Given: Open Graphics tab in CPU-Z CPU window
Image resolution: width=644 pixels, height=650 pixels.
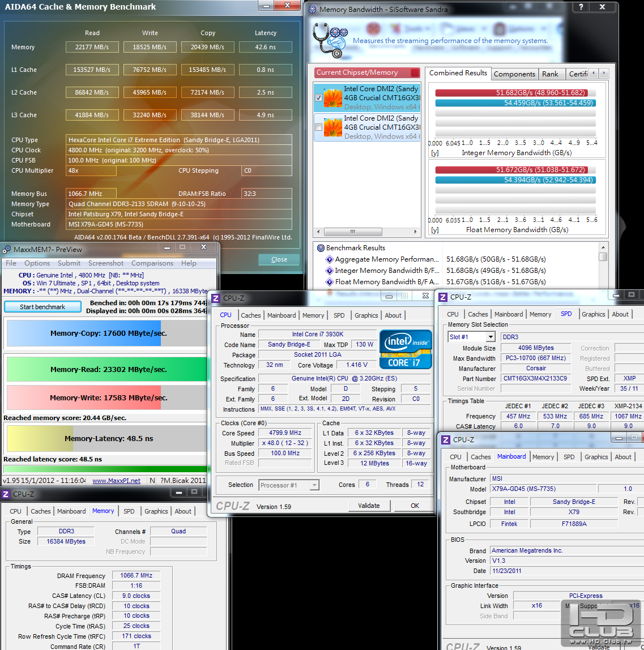Looking at the screenshot, I should (x=366, y=315).
